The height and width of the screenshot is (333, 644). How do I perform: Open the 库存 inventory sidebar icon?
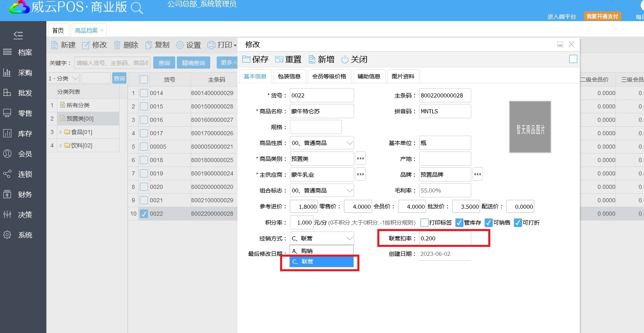(7, 133)
